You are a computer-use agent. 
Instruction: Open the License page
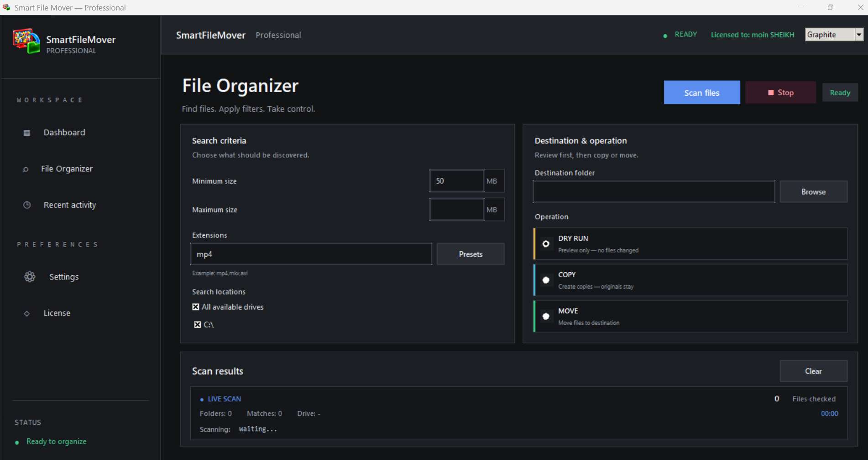pyautogui.click(x=57, y=313)
